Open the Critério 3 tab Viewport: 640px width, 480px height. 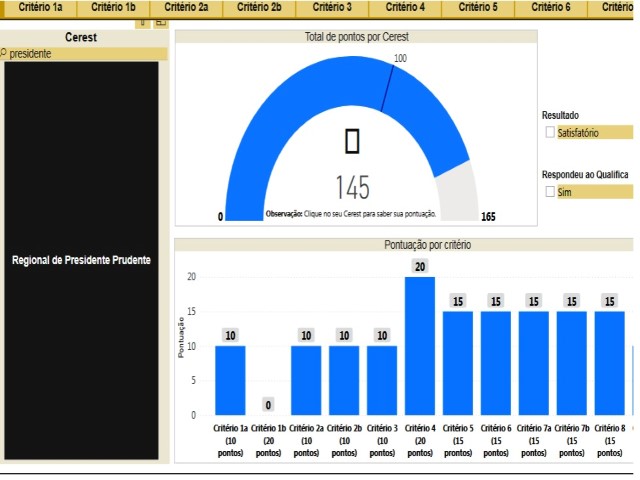[x=333, y=7]
